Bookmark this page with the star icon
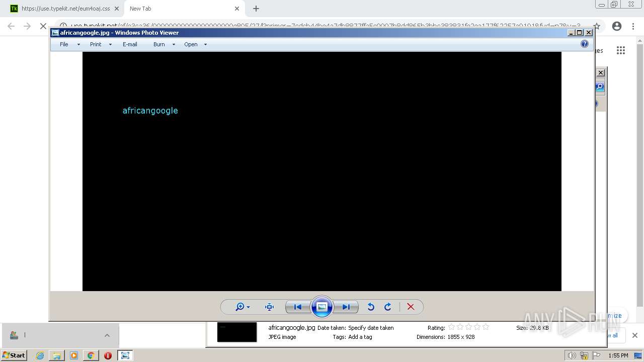Viewport: 644px width, 362px height. [x=597, y=26]
